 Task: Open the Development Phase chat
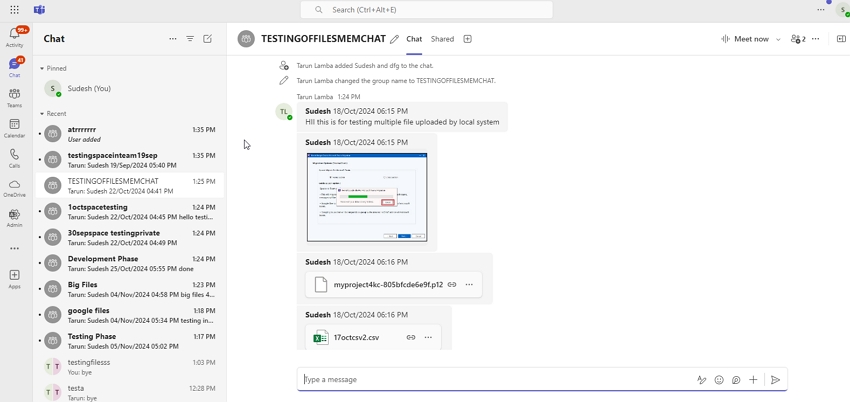[x=130, y=263]
